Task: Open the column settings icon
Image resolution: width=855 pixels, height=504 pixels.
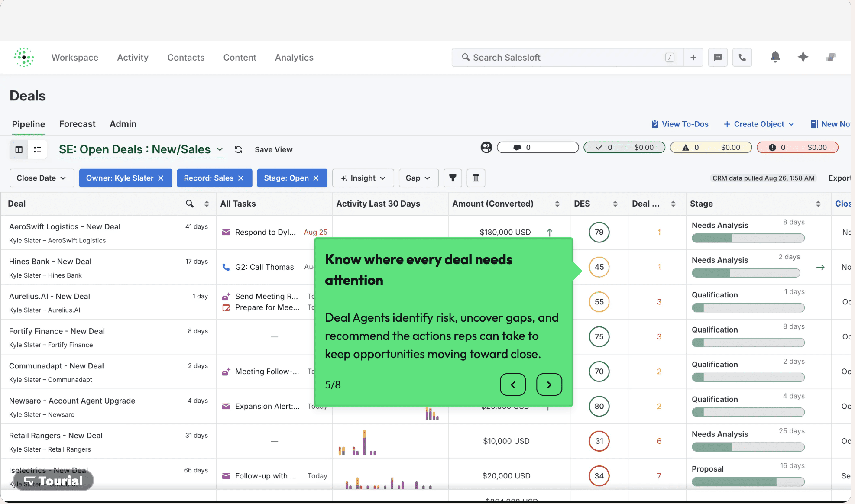Action: point(476,178)
